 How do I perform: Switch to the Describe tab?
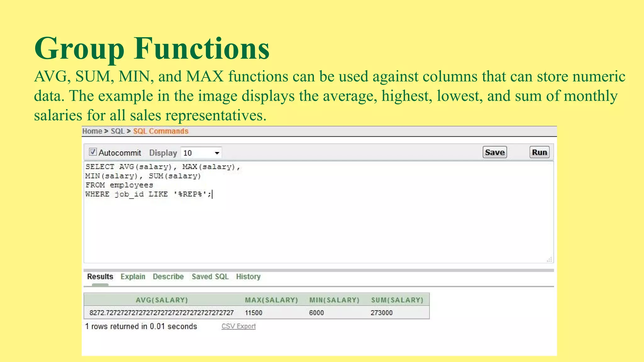click(x=168, y=277)
